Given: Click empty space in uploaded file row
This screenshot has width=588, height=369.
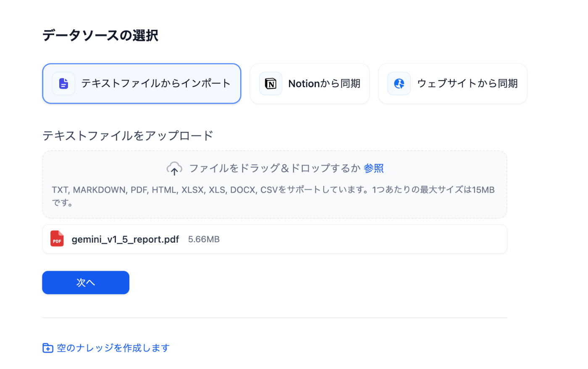Looking at the screenshot, I should 361,239.
